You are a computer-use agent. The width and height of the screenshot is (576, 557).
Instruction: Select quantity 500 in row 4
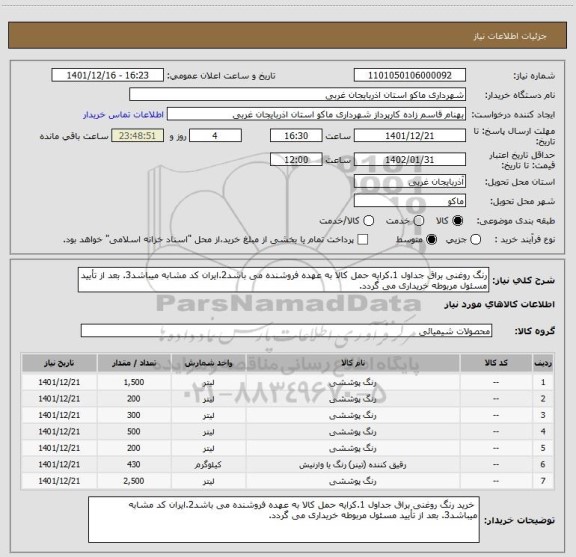(134, 431)
